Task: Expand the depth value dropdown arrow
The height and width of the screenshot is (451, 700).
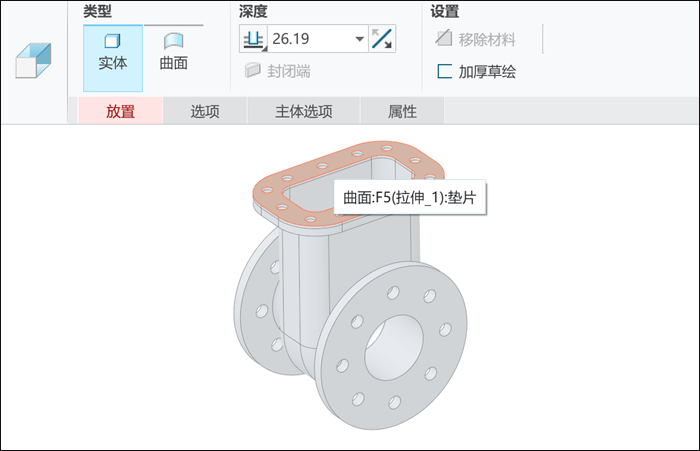Action: pyautogui.click(x=360, y=39)
